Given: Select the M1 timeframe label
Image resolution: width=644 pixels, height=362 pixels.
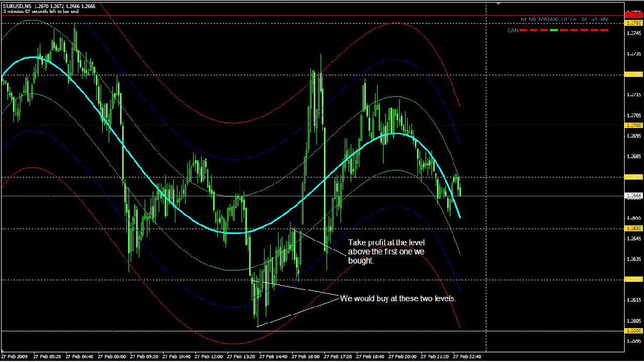Looking at the screenshot, I should [523, 19].
